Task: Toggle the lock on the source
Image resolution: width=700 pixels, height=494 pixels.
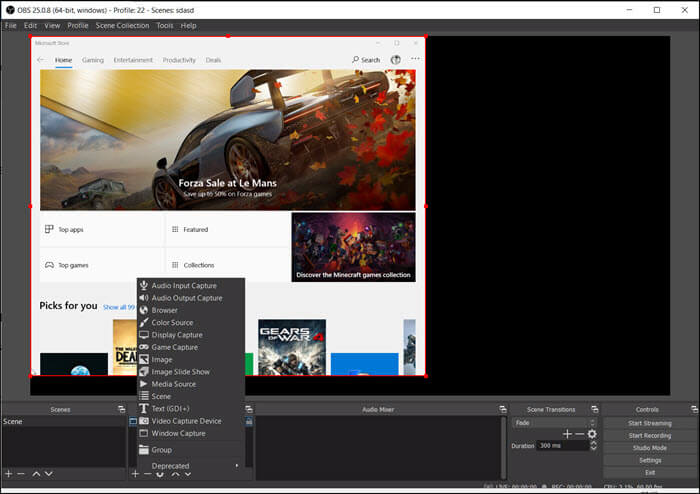Action: 249,422
